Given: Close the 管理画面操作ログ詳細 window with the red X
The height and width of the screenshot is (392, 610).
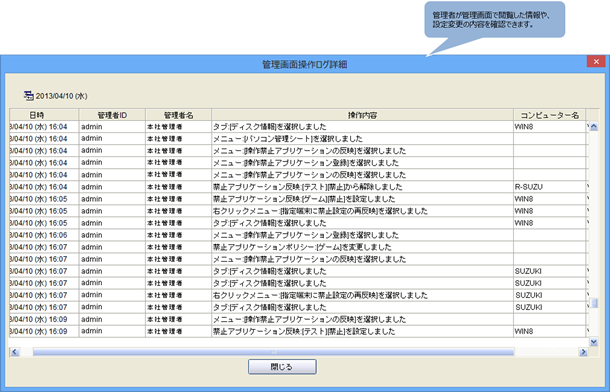Looking at the screenshot, I should coord(596,61).
